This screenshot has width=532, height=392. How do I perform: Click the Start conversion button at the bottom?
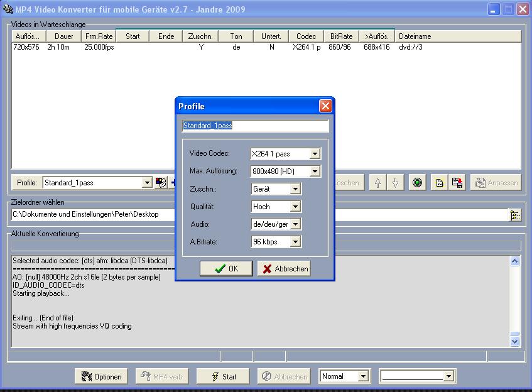[223, 376]
